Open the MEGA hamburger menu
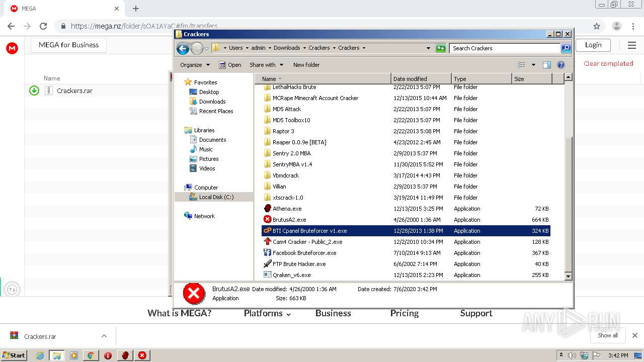Screen dimensions: 644x362 tap(632, 45)
